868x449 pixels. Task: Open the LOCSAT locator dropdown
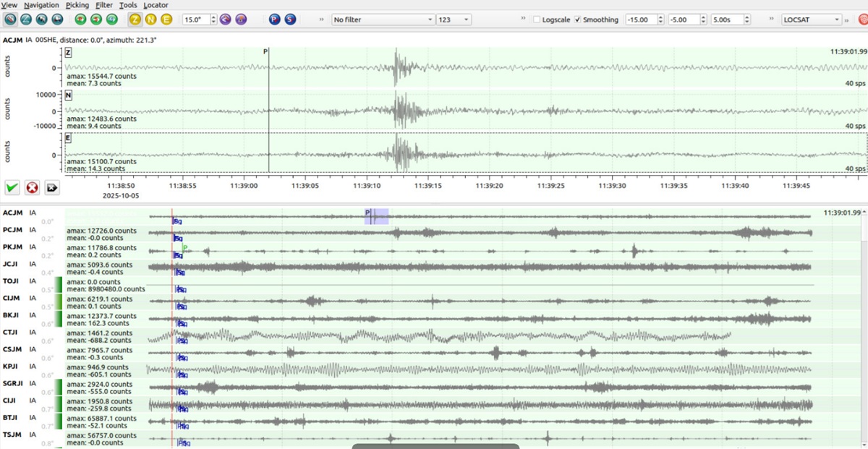click(810, 20)
